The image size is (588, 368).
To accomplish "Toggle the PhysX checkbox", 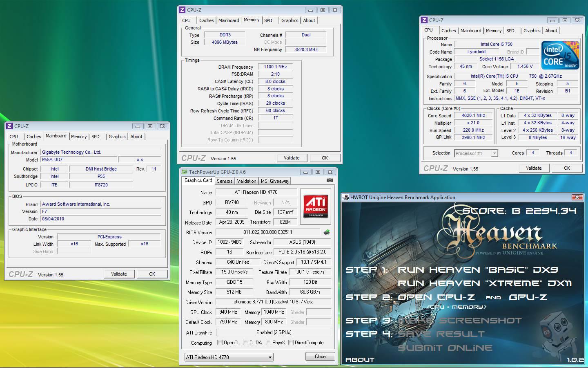I will coord(268,343).
